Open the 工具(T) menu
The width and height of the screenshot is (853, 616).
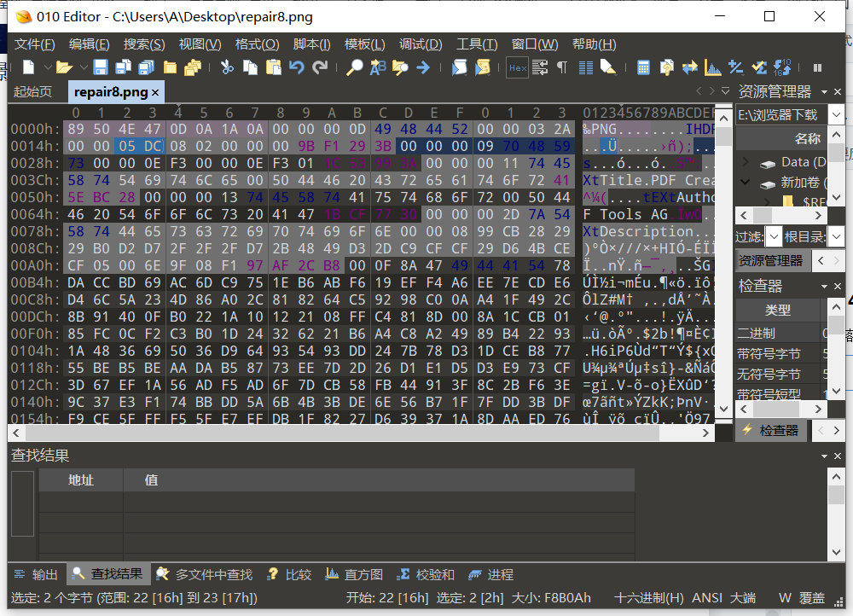coord(477,44)
